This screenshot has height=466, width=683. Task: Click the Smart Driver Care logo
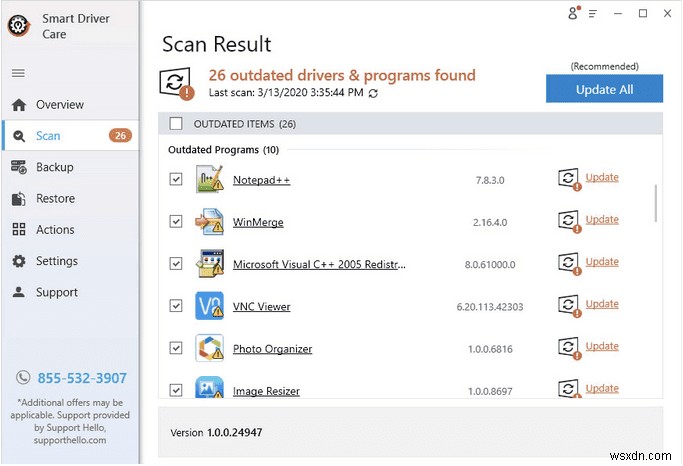point(19,26)
